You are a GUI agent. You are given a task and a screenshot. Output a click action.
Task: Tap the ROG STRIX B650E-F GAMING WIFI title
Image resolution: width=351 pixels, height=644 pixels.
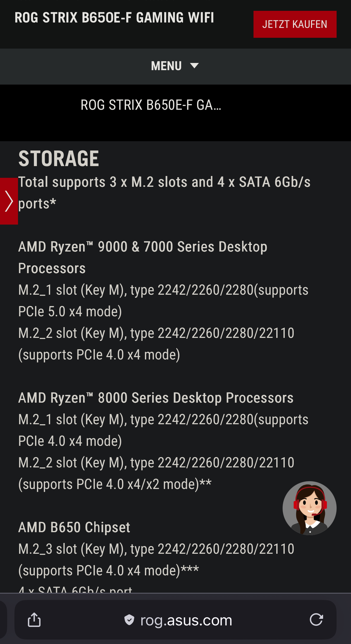[x=114, y=18]
